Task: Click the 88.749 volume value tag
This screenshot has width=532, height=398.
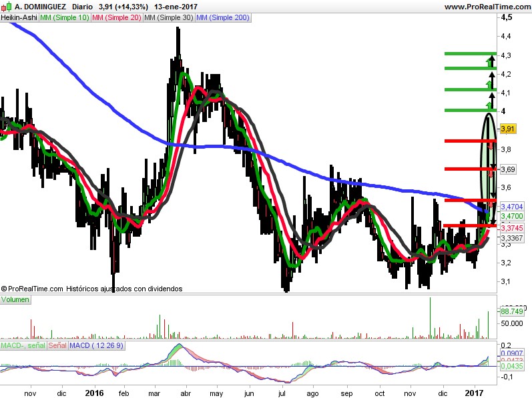Action: click(512, 311)
